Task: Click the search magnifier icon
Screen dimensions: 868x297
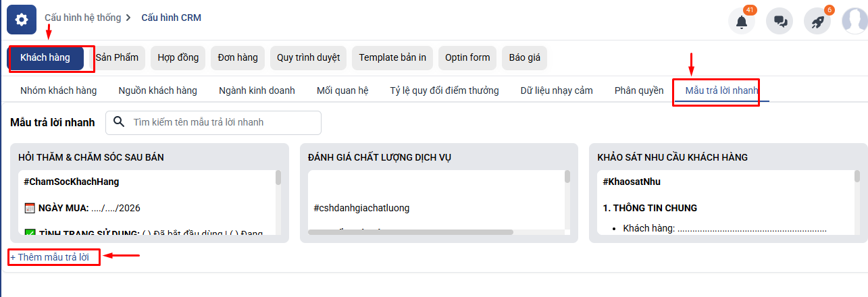Action: tap(120, 122)
